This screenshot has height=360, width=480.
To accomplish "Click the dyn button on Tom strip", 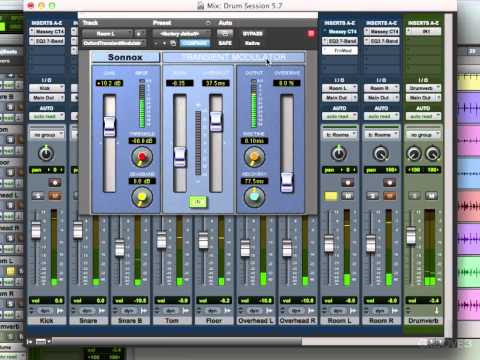I will 171,311.
